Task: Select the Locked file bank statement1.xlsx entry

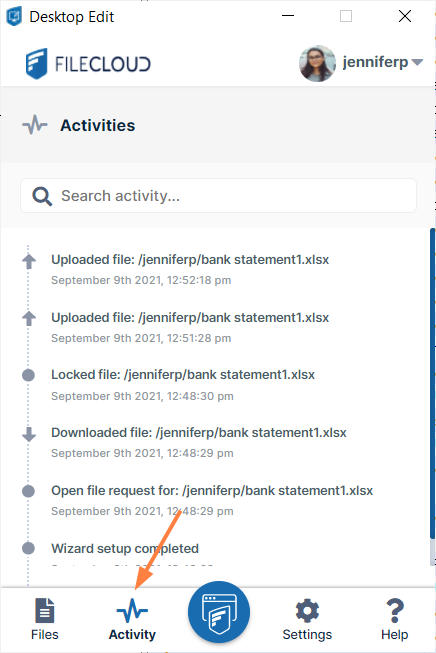Action: 183,385
